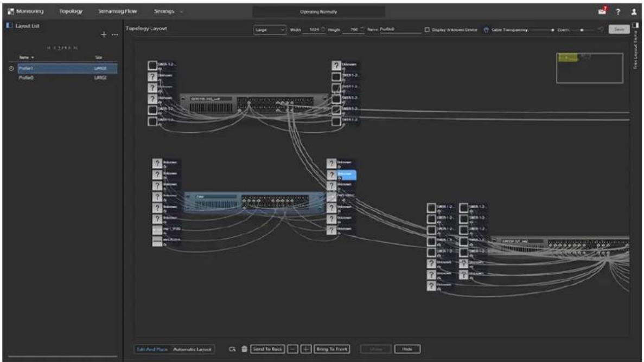Open the notifications mail icon
Viewport: 644px width, 362px height.
point(602,11)
